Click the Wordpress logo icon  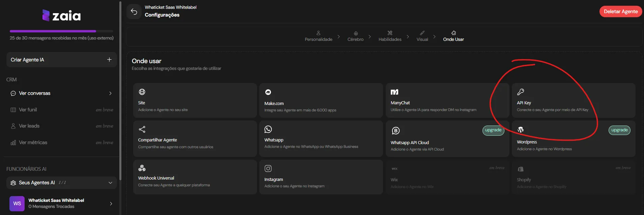click(521, 130)
